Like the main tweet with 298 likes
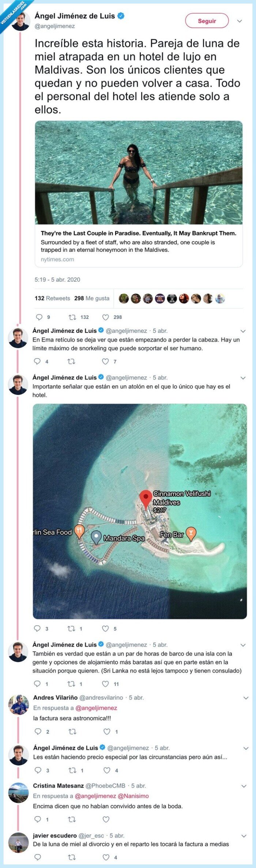 tap(106, 317)
